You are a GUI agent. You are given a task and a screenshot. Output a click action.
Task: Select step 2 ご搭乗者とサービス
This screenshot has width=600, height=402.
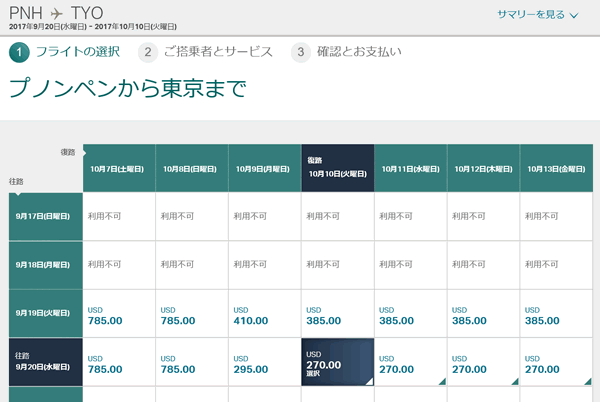pos(203,51)
